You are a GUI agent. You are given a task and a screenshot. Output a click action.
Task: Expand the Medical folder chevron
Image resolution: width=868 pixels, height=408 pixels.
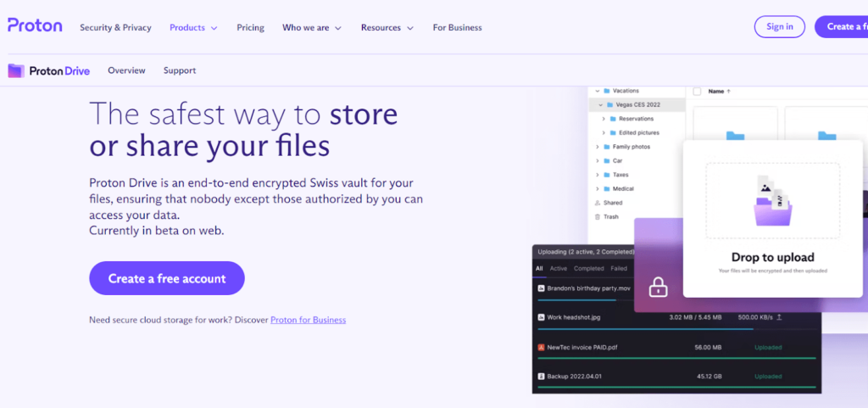point(598,189)
